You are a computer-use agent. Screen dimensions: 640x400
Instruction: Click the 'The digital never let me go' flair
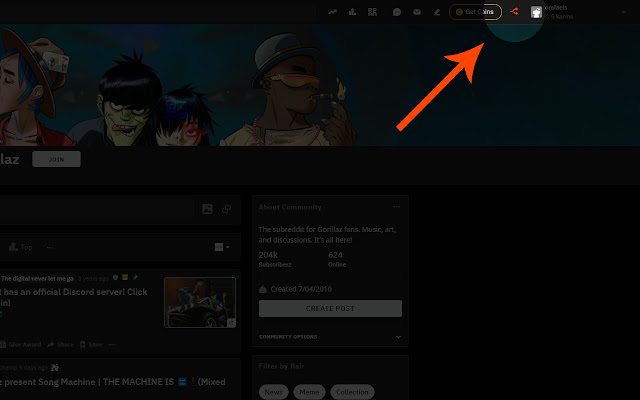coord(37,279)
